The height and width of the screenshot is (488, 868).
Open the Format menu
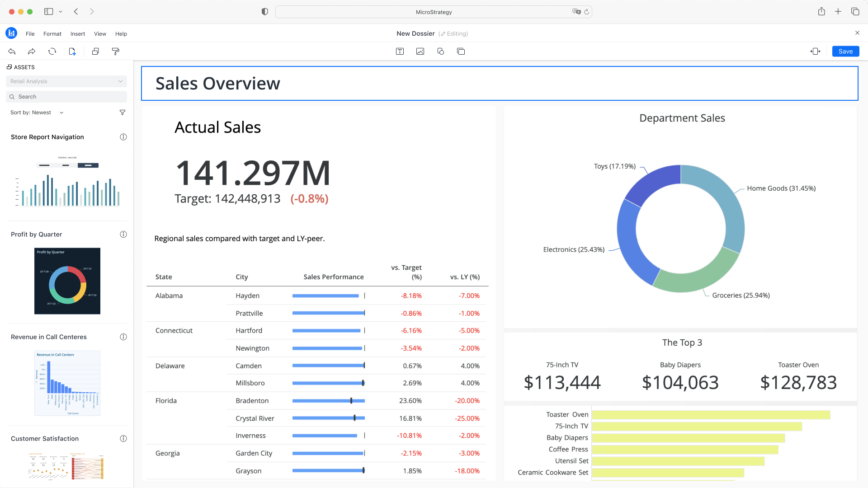pyautogui.click(x=52, y=34)
